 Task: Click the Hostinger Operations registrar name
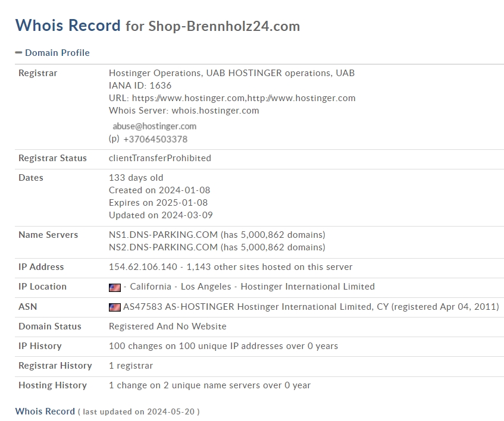[231, 73]
